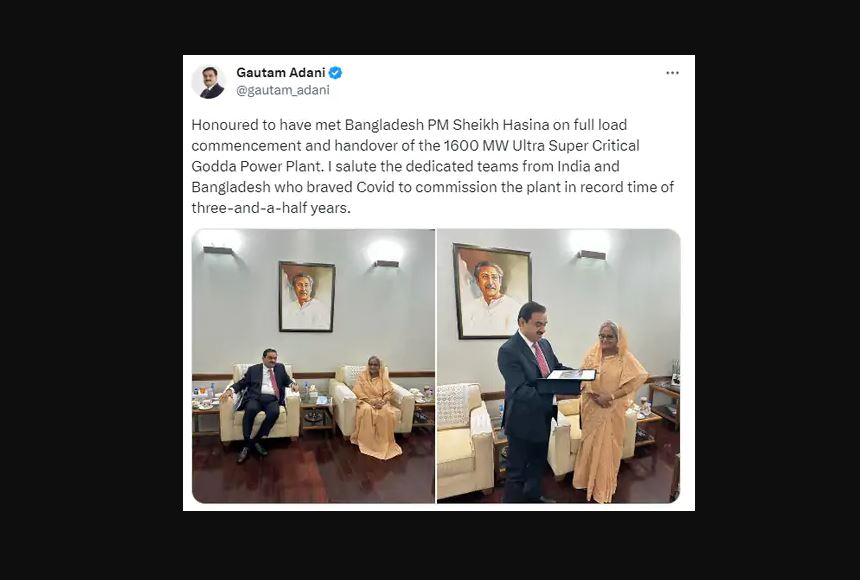Click the word Covid in the tweet

click(375, 187)
